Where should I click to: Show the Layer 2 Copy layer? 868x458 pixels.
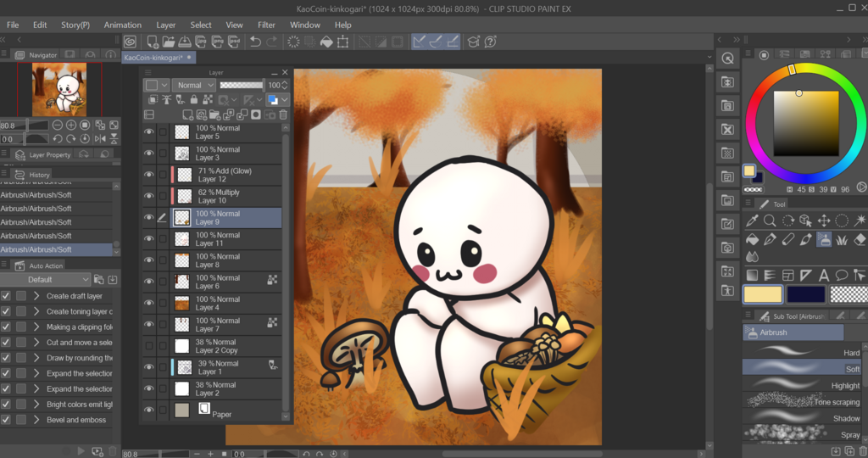click(149, 346)
